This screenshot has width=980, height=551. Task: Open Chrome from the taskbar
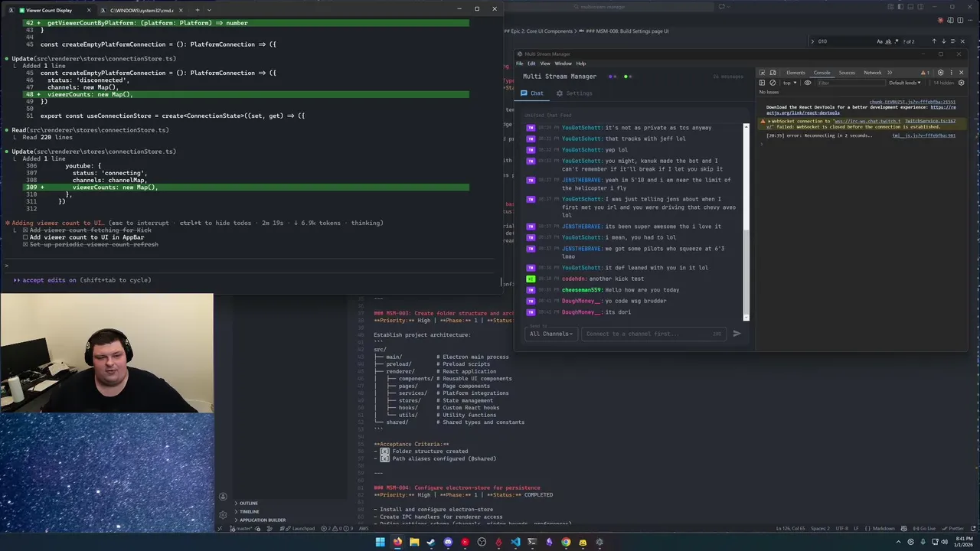(566, 542)
